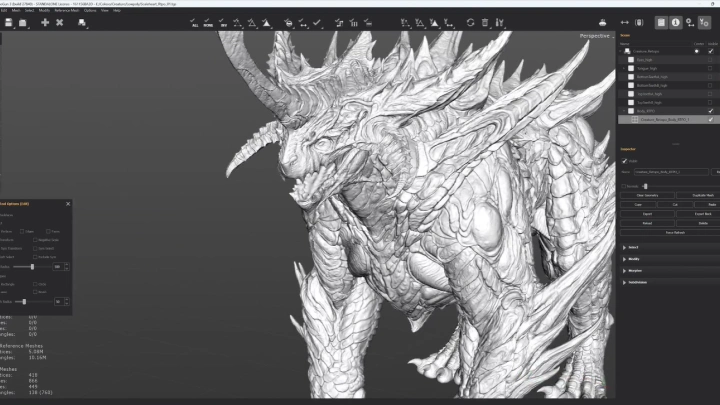
Task: Adjust the Radius slider handle
Action: [x=32, y=266]
